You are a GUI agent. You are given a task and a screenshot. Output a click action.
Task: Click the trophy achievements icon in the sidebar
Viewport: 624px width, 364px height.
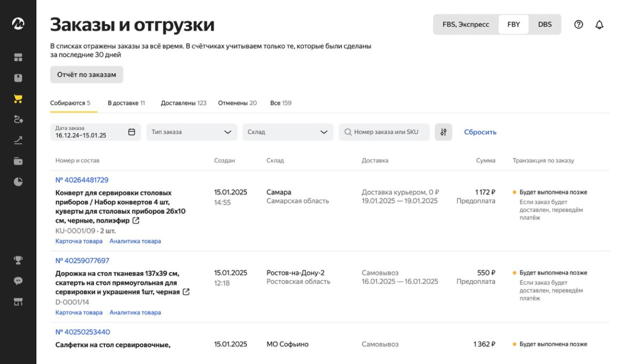click(18, 259)
